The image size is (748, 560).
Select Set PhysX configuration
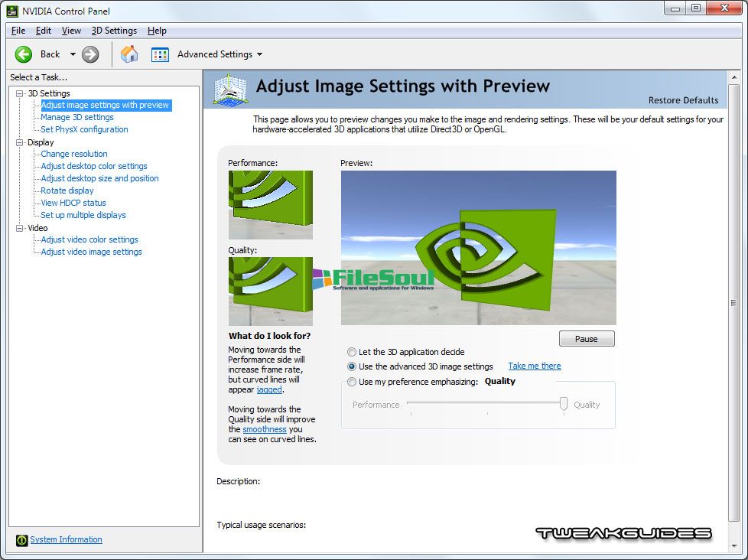pyautogui.click(x=84, y=129)
